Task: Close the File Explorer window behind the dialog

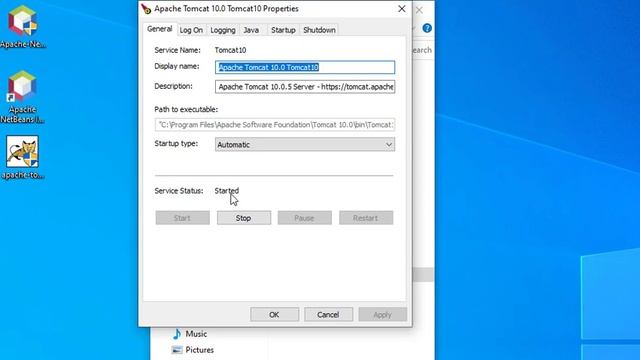Action: (419, 10)
